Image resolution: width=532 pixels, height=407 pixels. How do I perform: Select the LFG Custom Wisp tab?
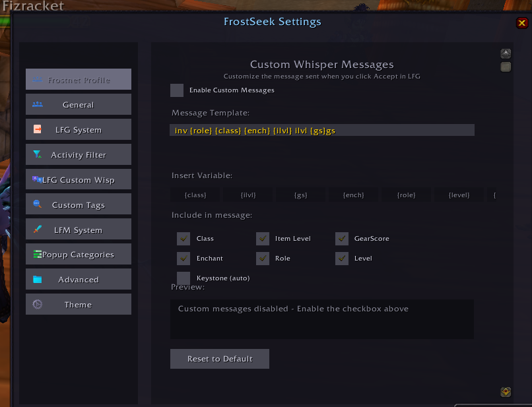pos(79,179)
